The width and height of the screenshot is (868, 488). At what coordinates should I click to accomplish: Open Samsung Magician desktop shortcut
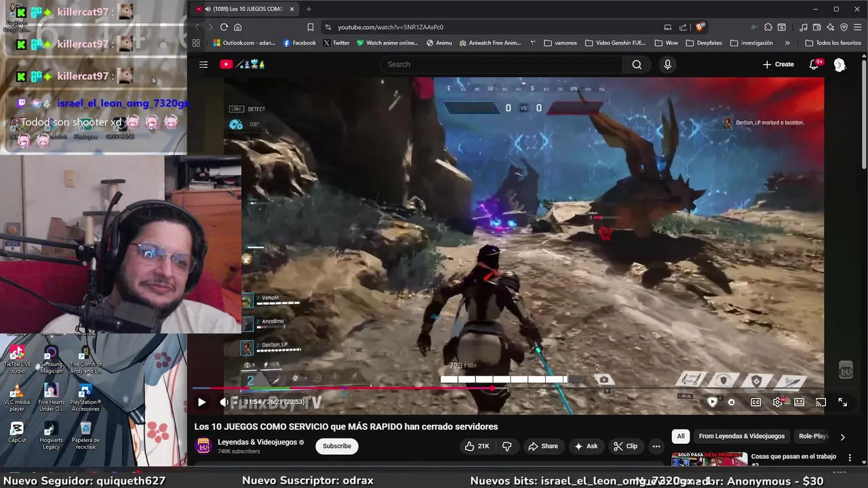[51, 359]
